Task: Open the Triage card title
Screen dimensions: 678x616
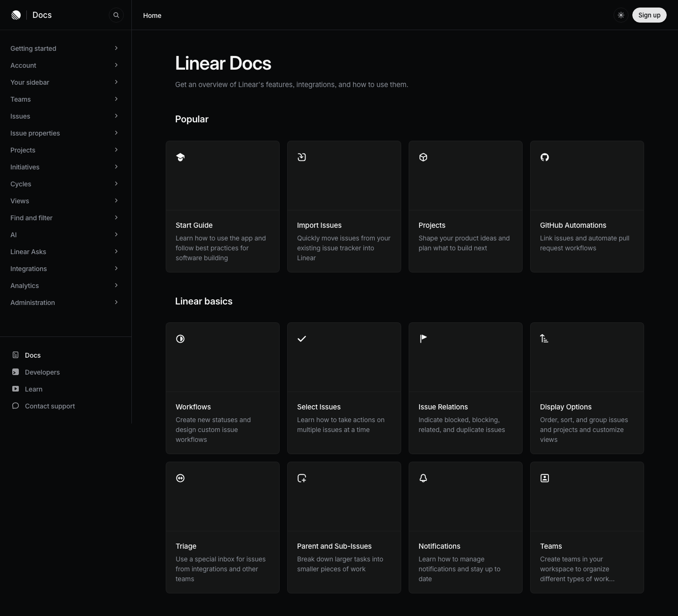Action: pos(186,546)
